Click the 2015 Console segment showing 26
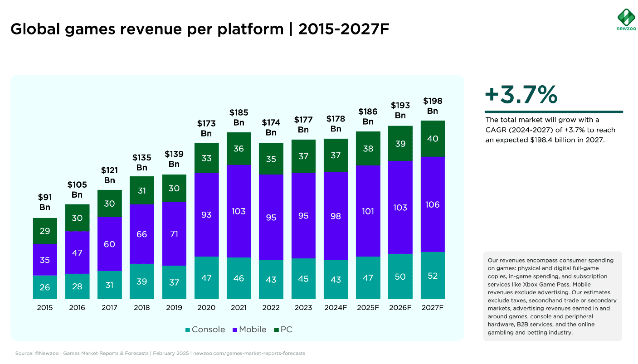638x364 pixels. coord(45,287)
